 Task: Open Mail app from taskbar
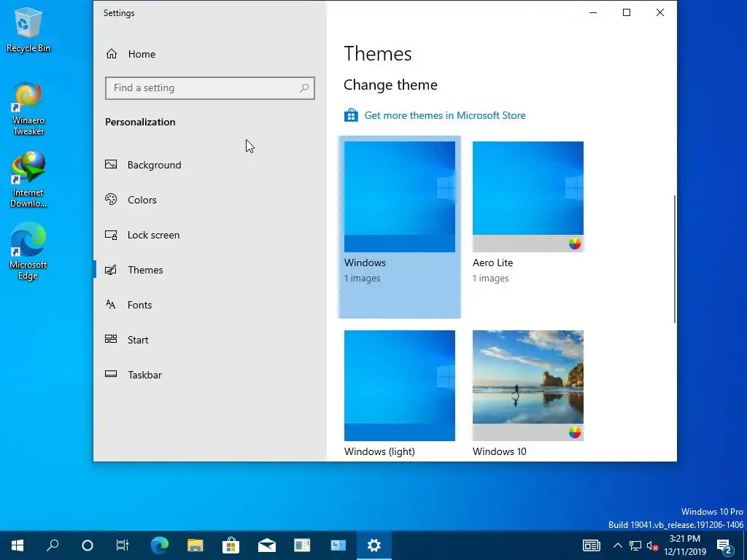267,545
